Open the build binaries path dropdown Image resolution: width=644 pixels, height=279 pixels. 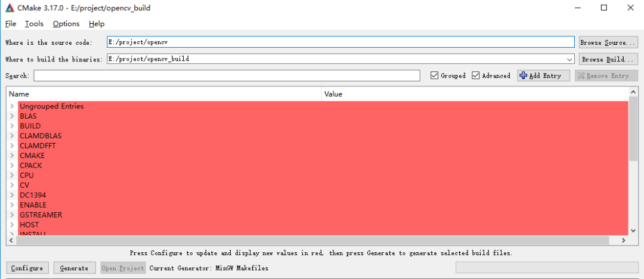click(x=569, y=59)
